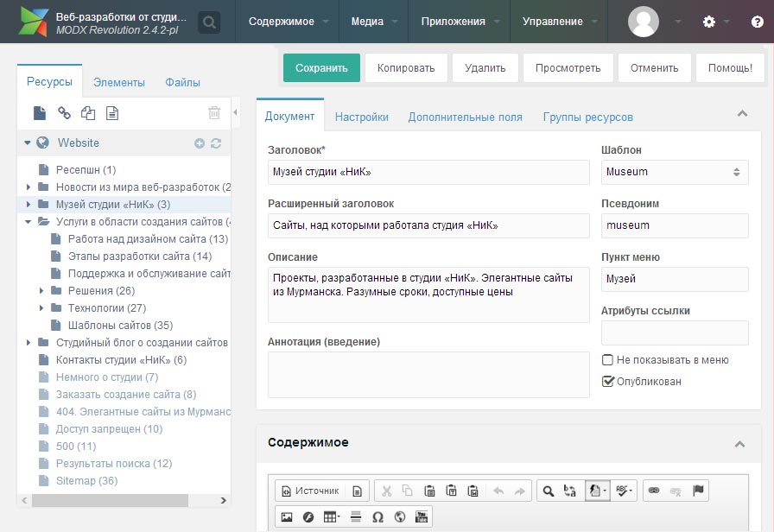Expand the Новости из мира веб-разработок folder
Image resolution: width=774 pixels, height=532 pixels.
[29, 187]
